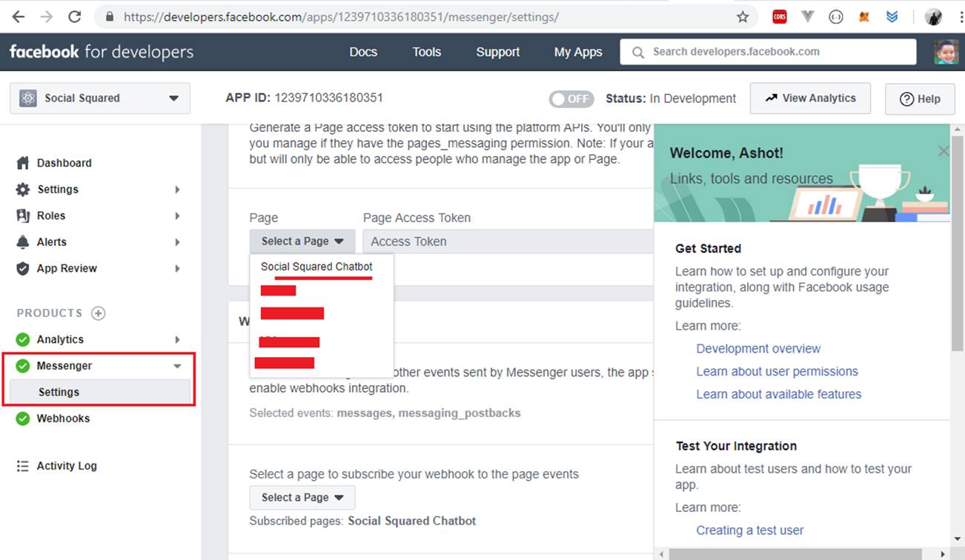This screenshot has width=965, height=560.
Task: Open the Docs menu in the top navigation
Action: pos(363,52)
